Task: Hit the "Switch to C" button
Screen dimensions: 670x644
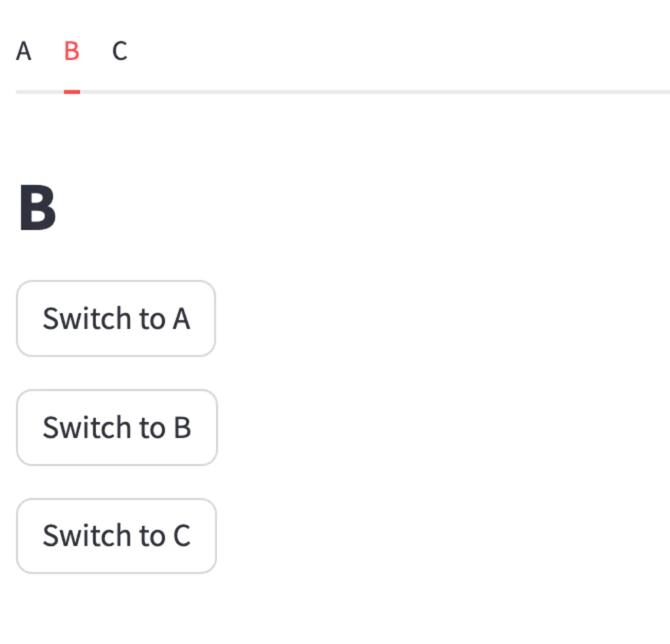Action: tap(116, 536)
